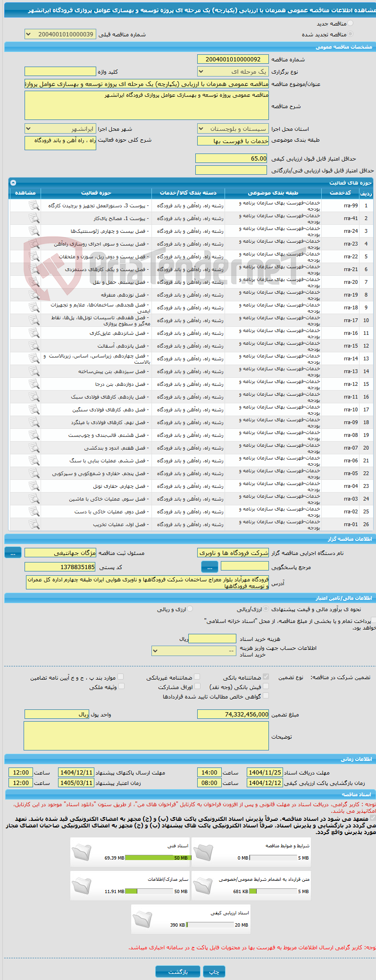
Task: Open view icon for row rra-16
Action: tap(34, 333)
